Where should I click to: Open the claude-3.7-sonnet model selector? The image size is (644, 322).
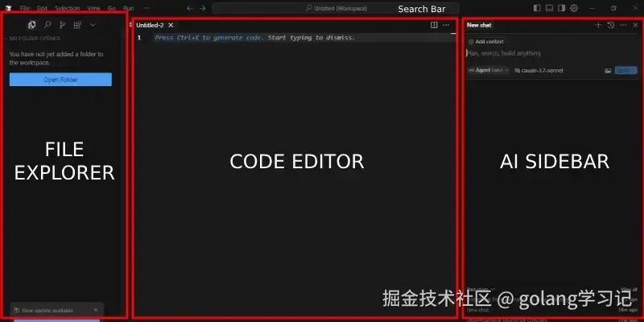pyautogui.click(x=539, y=71)
